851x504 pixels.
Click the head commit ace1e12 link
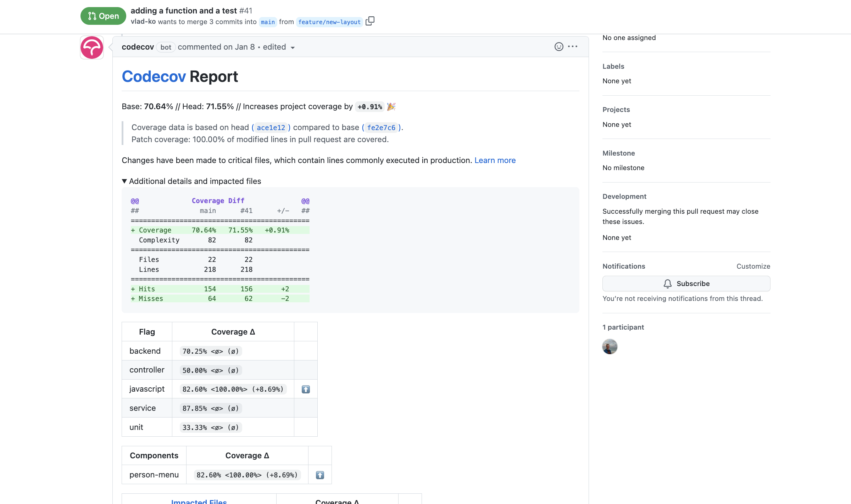pyautogui.click(x=271, y=127)
